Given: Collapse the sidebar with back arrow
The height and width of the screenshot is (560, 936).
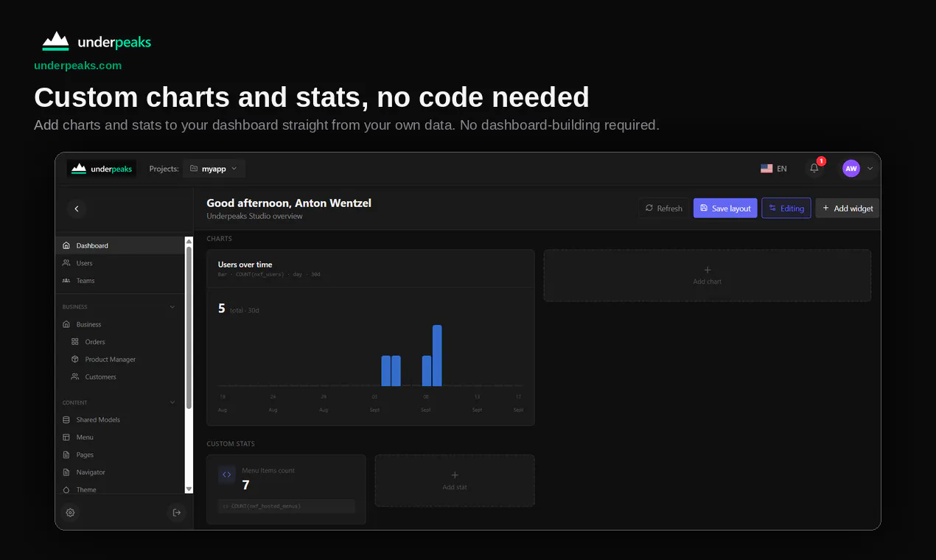Looking at the screenshot, I should [77, 209].
